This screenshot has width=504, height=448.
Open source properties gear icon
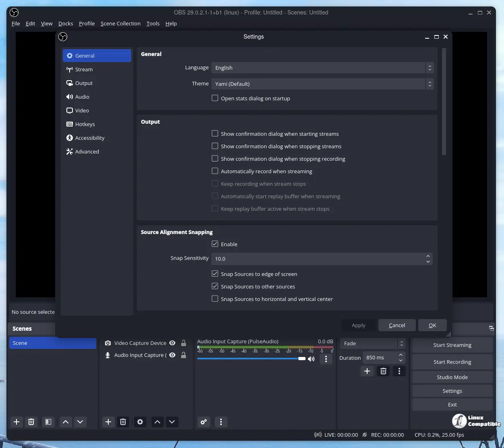coord(140,422)
